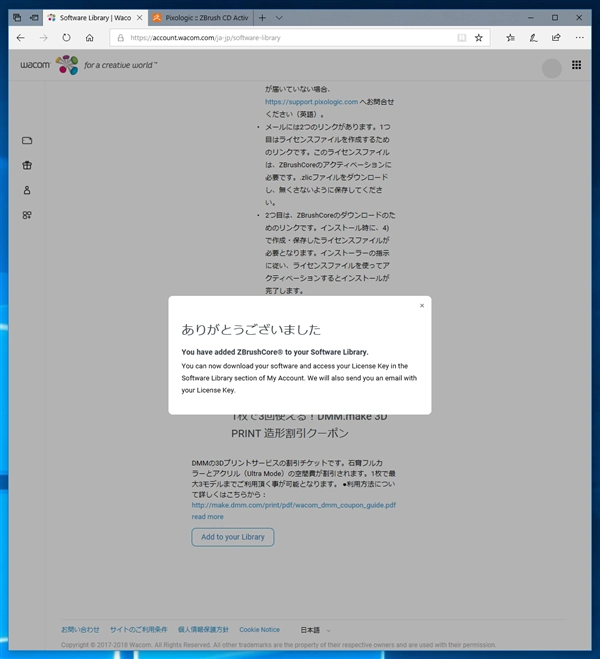Open the browser settings ellipsis menu

[x=579, y=38]
